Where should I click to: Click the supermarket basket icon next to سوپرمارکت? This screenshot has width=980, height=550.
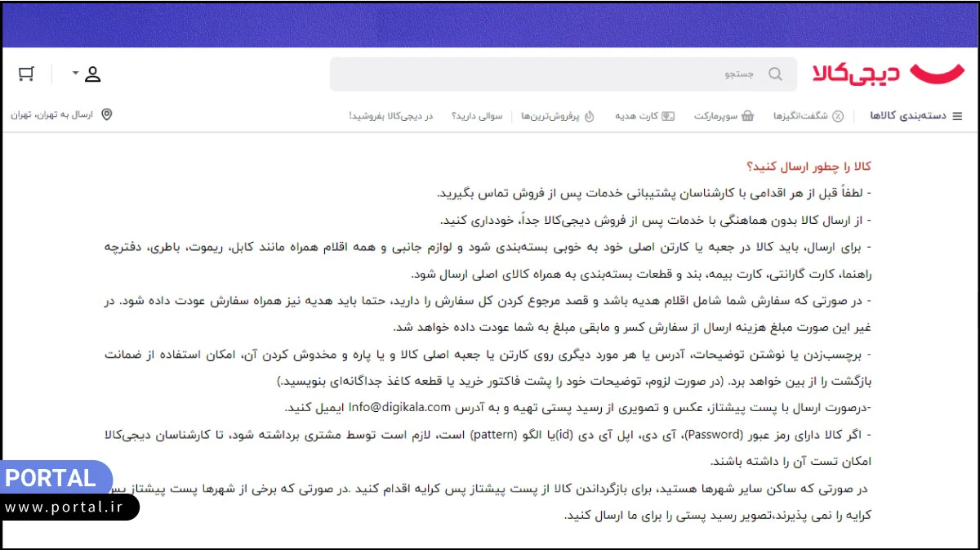(x=748, y=115)
